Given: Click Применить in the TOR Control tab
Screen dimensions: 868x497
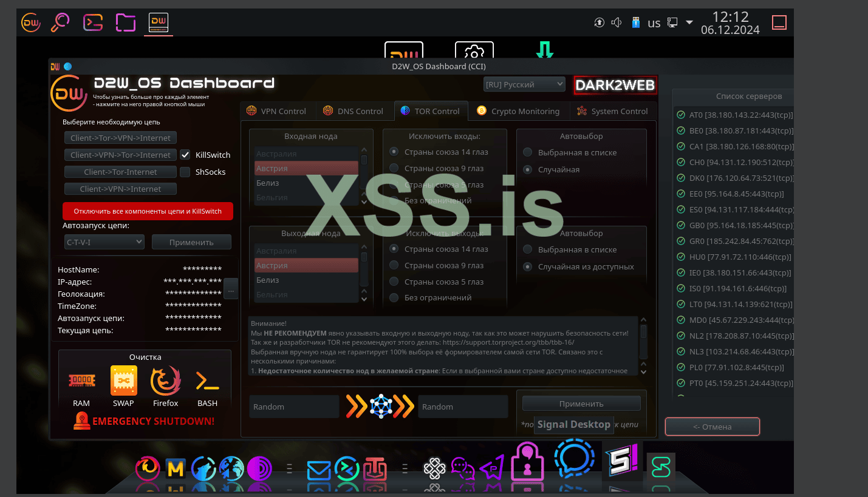Looking at the screenshot, I should click(581, 404).
